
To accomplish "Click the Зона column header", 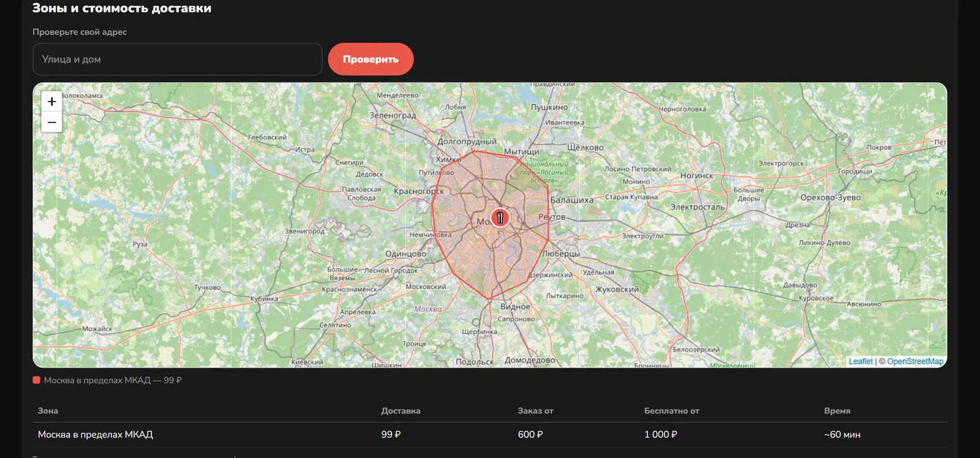I will pos(48,411).
